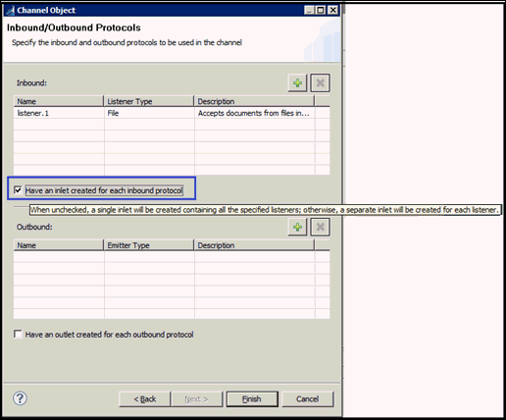Add a new outbound protocol with plus icon
The width and height of the screenshot is (506, 420).
click(297, 227)
